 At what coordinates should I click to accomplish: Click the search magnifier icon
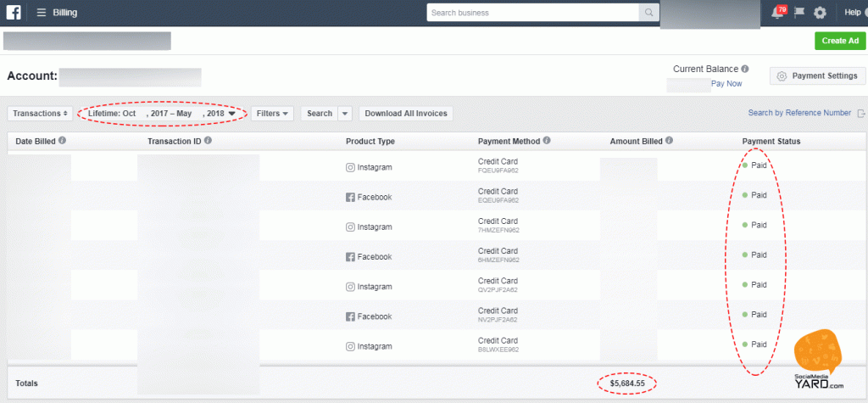coord(649,13)
